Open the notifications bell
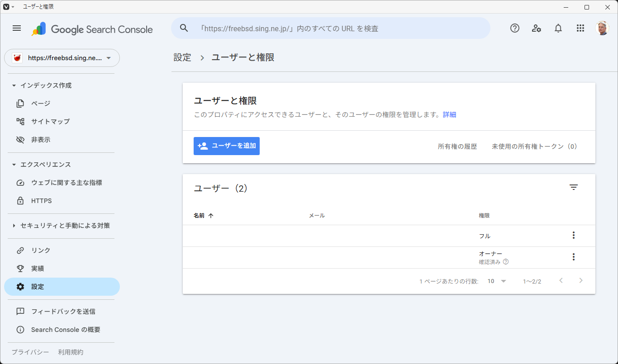618x364 pixels. 558,28
